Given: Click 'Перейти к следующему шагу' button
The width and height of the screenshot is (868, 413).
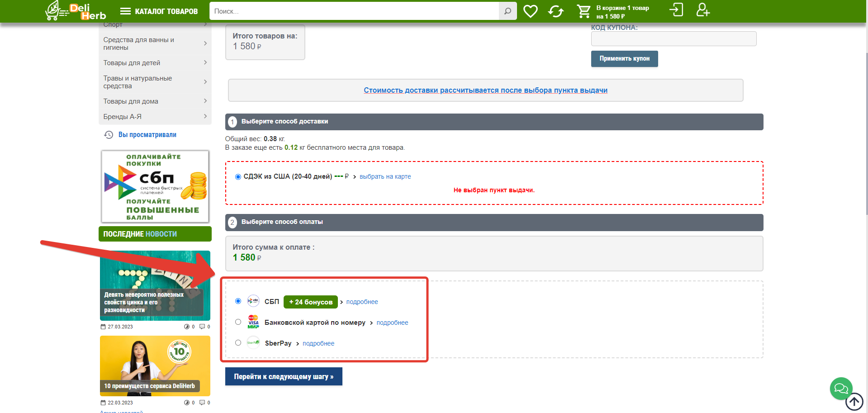Looking at the screenshot, I should [x=284, y=376].
